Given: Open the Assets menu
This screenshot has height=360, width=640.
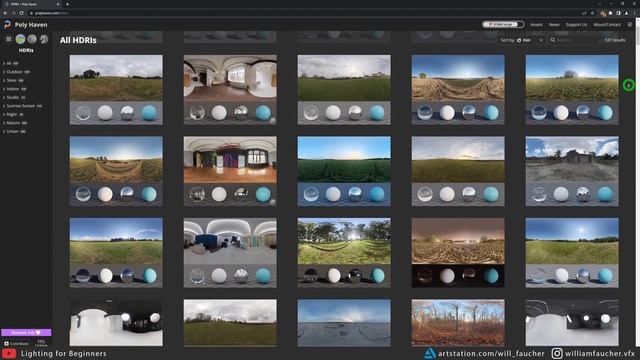Looking at the screenshot, I should pos(536,24).
